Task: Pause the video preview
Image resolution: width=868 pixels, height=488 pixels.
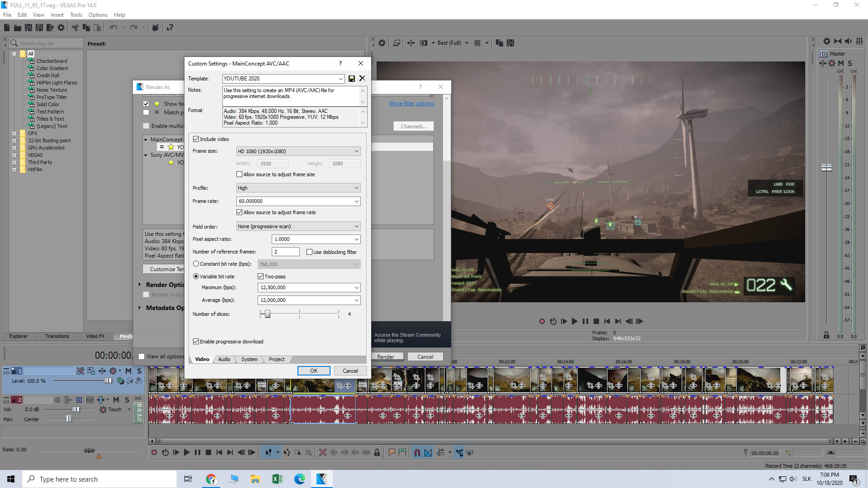Action: (x=585, y=321)
